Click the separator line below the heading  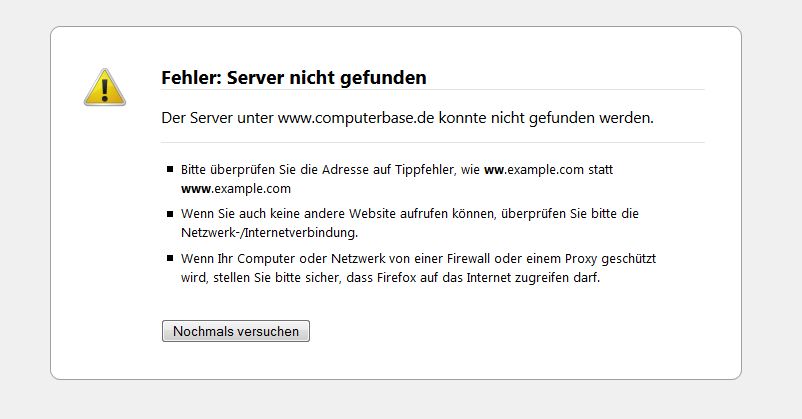(432, 90)
